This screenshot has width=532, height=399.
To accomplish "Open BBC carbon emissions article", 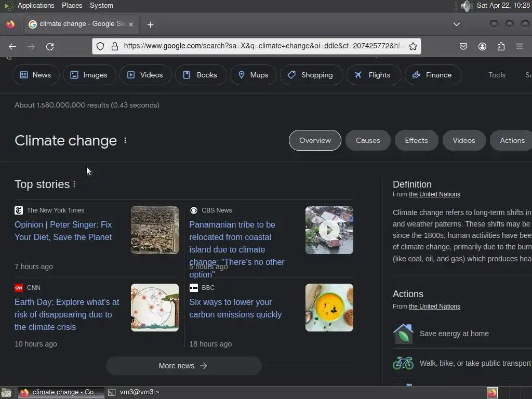I will [235, 308].
